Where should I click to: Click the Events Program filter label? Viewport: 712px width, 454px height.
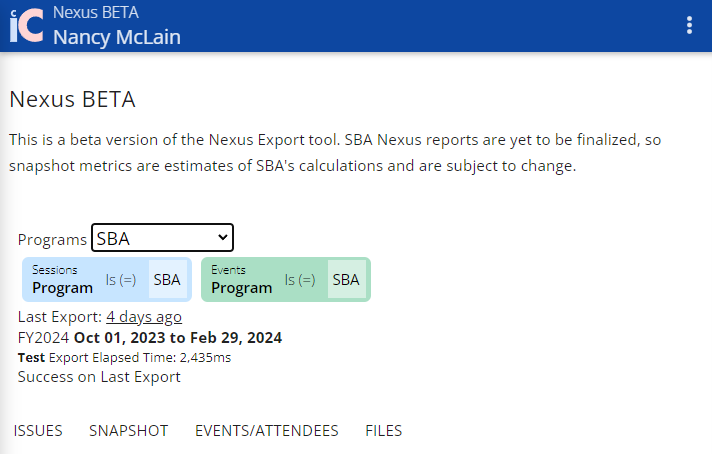pos(241,280)
